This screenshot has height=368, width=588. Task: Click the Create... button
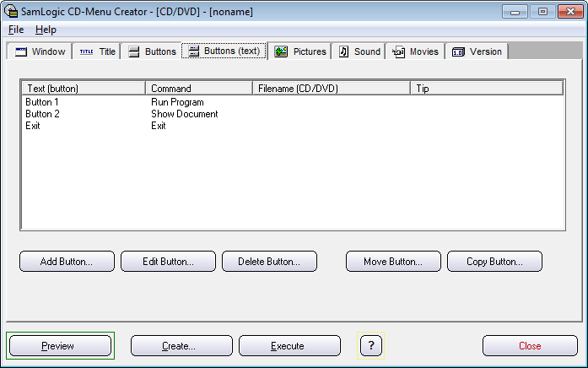181,346
